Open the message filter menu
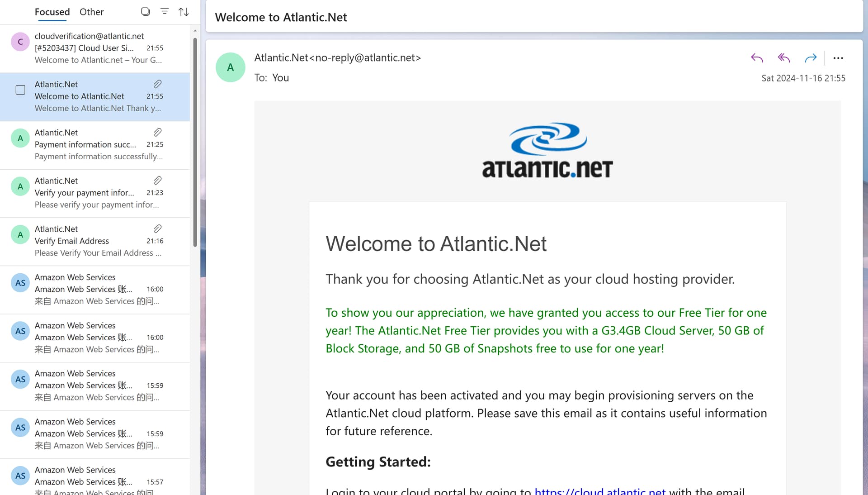This screenshot has height=495, width=868. 165,12
